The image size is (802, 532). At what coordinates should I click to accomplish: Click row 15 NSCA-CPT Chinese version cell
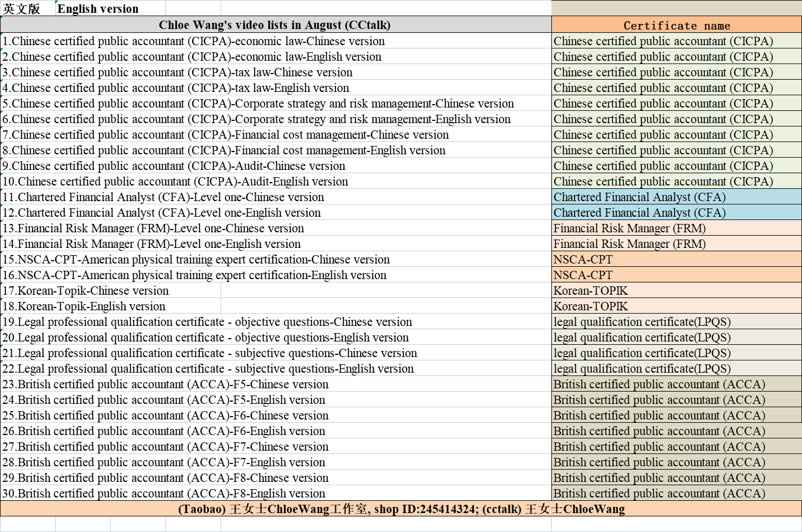(196, 260)
